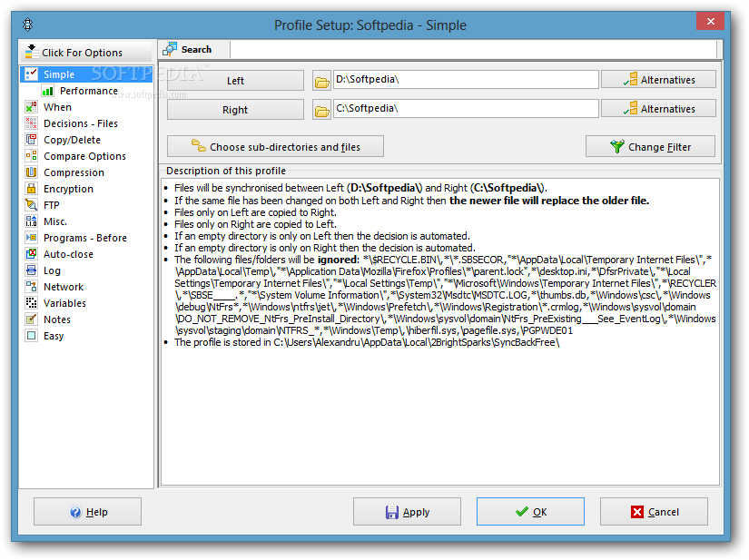Select Encryption in the sidebar

point(68,189)
